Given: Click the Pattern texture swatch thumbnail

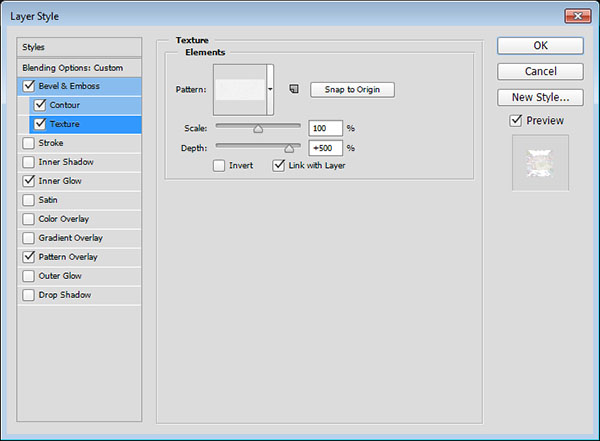Looking at the screenshot, I should [x=241, y=89].
